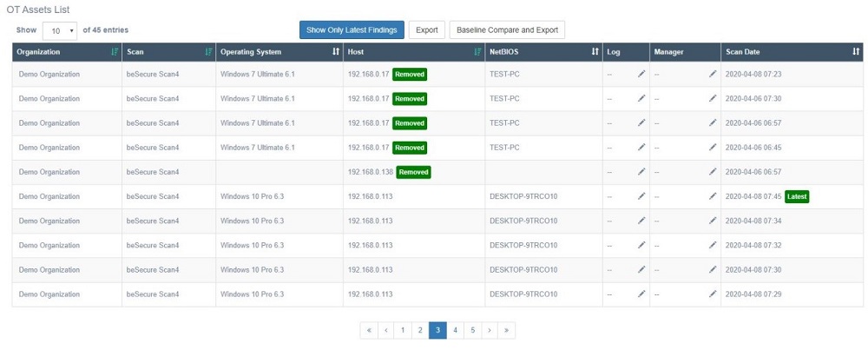Click the Operating System sort arrows
Screen dimensions: 868x350
(x=336, y=52)
